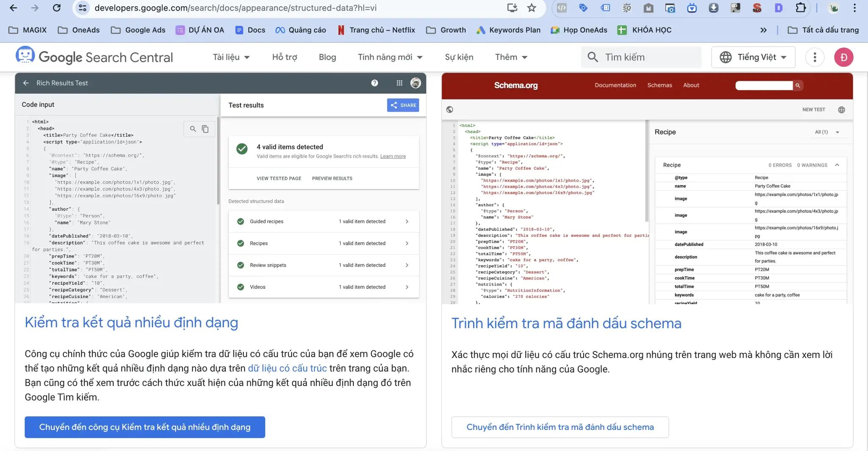Viewport: 868px width, 451px height.
Task: Open Chrome extensions puzzle icon
Action: 800,8
